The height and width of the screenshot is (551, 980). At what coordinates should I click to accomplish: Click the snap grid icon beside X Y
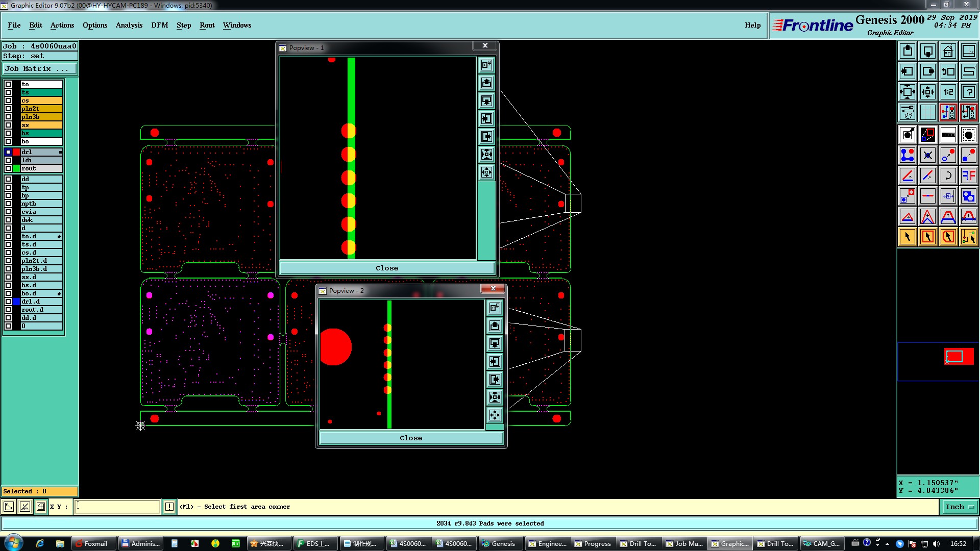click(41, 507)
